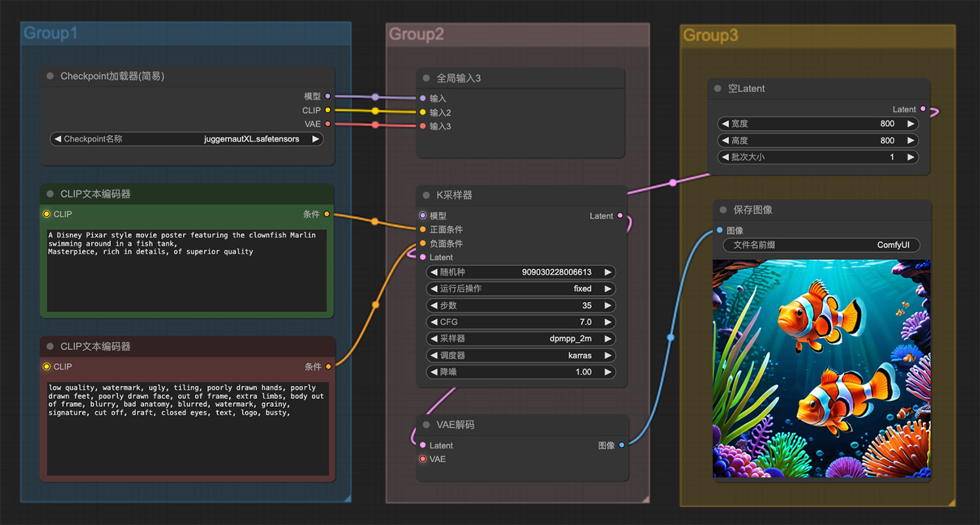Click the 模型 output port on Checkpoint loader

point(328,96)
